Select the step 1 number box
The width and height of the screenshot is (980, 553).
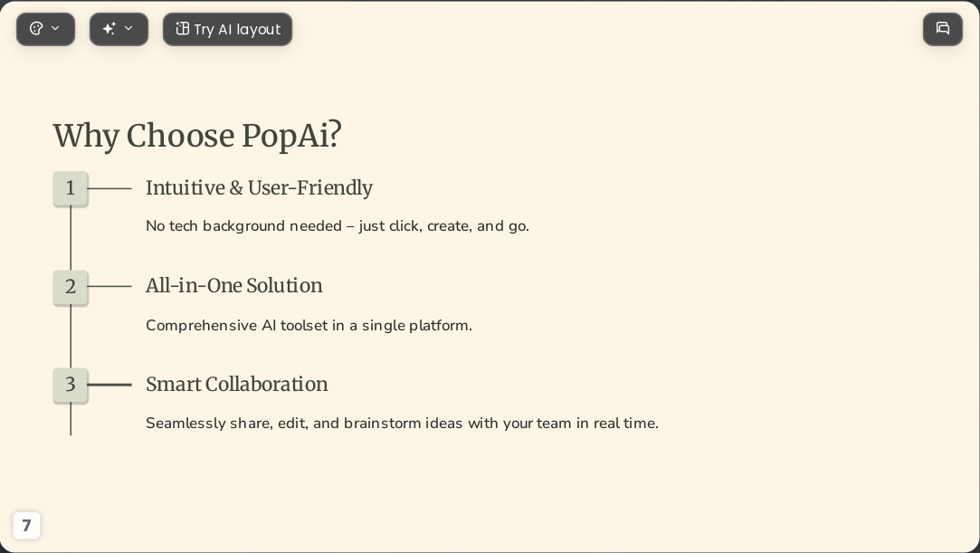pos(71,188)
